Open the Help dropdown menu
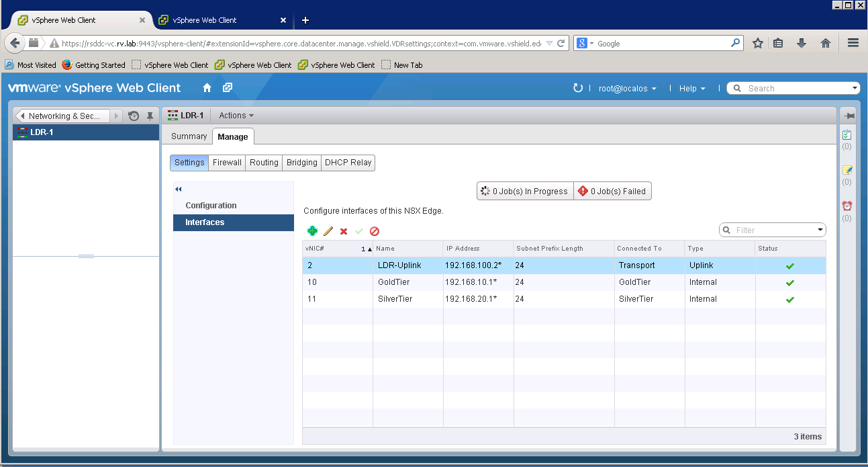Image resolution: width=868 pixels, height=467 pixels. [x=692, y=88]
